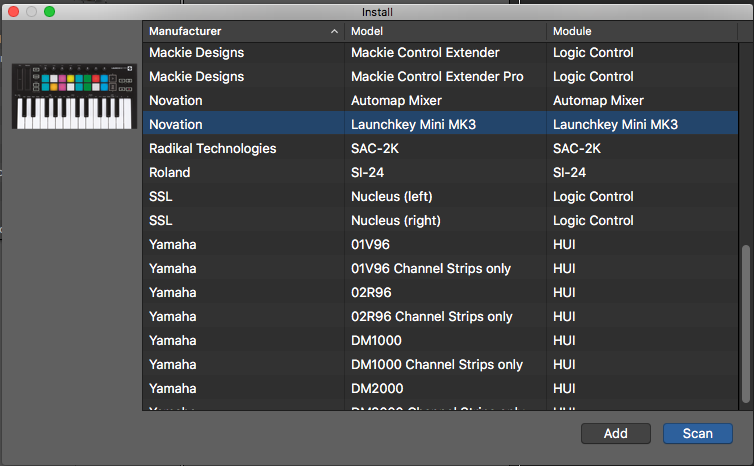Image resolution: width=754 pixels, height=466 pixels.
Task: Click HUI module for 02R96 model
Action: pyautogui.click(x=564, y=293)
